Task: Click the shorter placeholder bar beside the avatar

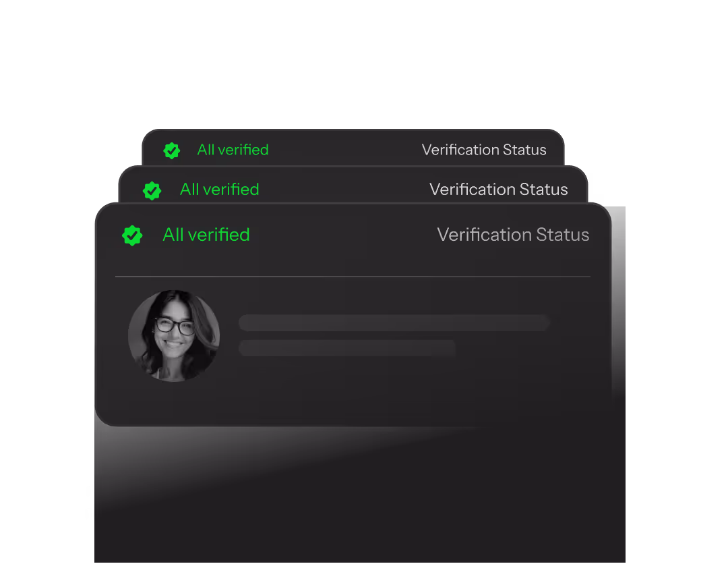Action: [347, 348]
